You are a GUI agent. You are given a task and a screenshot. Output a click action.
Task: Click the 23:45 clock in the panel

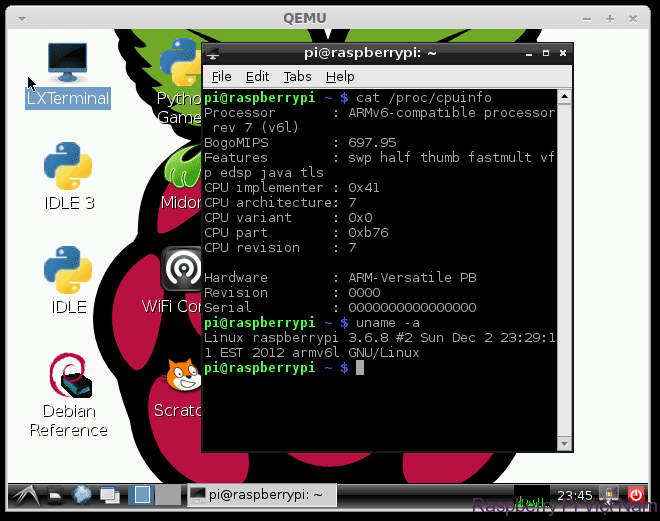click(574, 494)
